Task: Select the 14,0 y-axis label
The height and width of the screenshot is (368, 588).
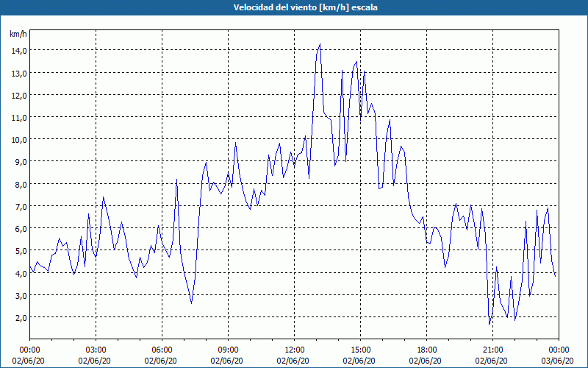Action: 19,51
